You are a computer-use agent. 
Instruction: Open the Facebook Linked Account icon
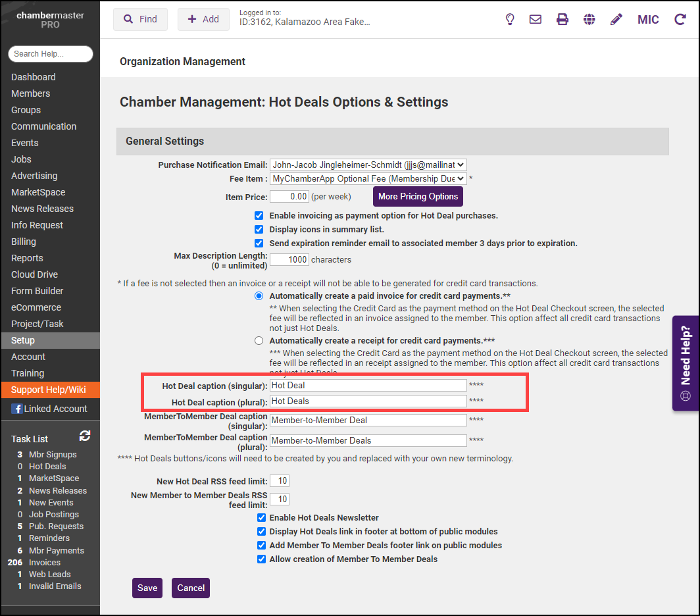16,409
